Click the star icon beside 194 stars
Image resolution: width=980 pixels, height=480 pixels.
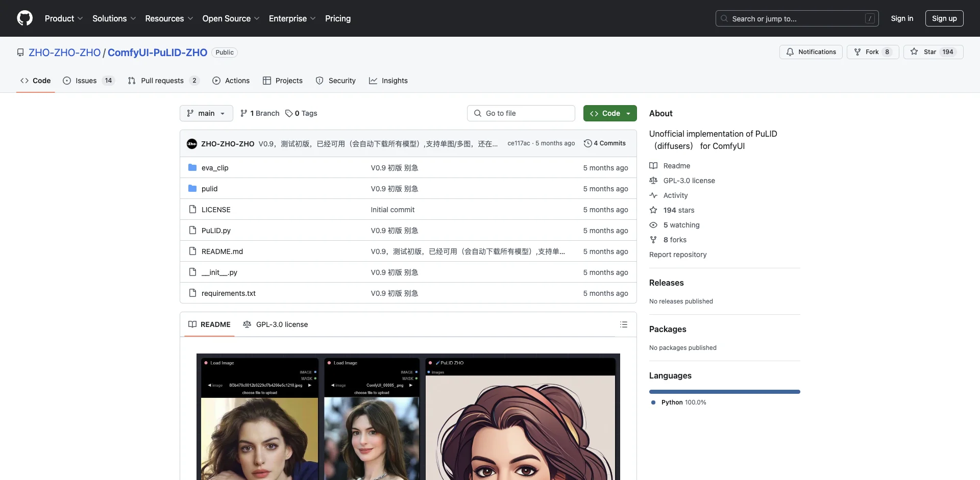653,210
